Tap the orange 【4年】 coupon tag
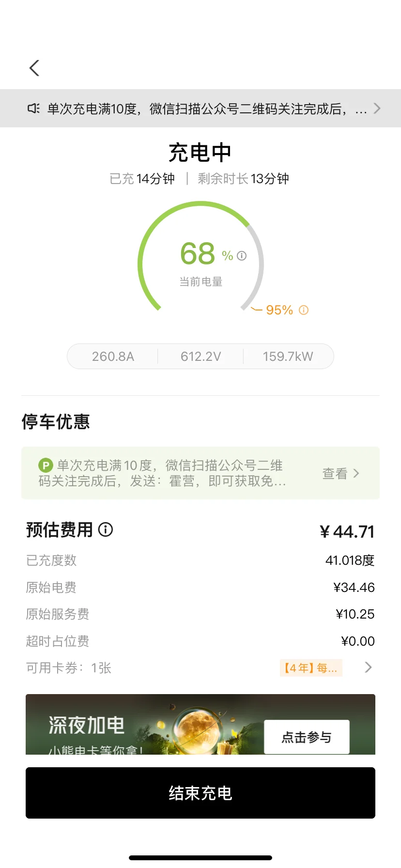Screen dimensions: 401x868 311,668
